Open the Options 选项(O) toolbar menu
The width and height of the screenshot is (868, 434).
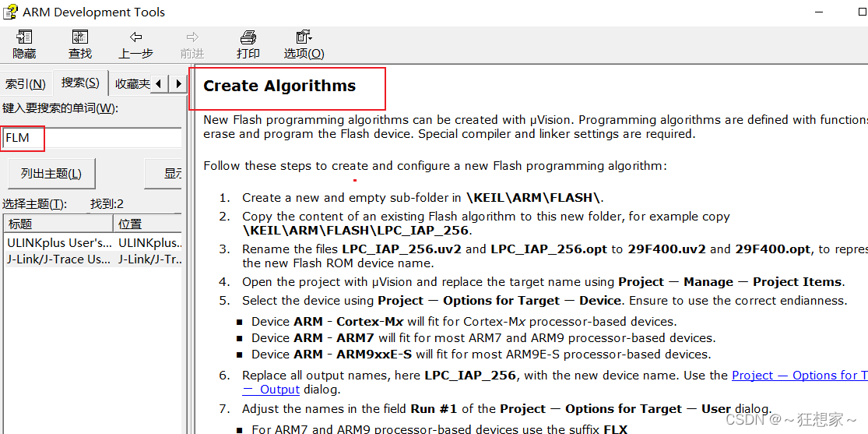coord(304,44)
